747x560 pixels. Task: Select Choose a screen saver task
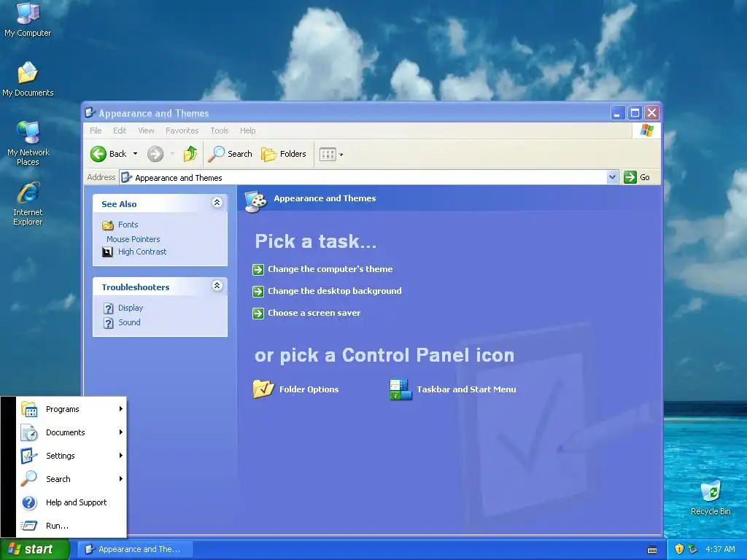tap(314, 313)
